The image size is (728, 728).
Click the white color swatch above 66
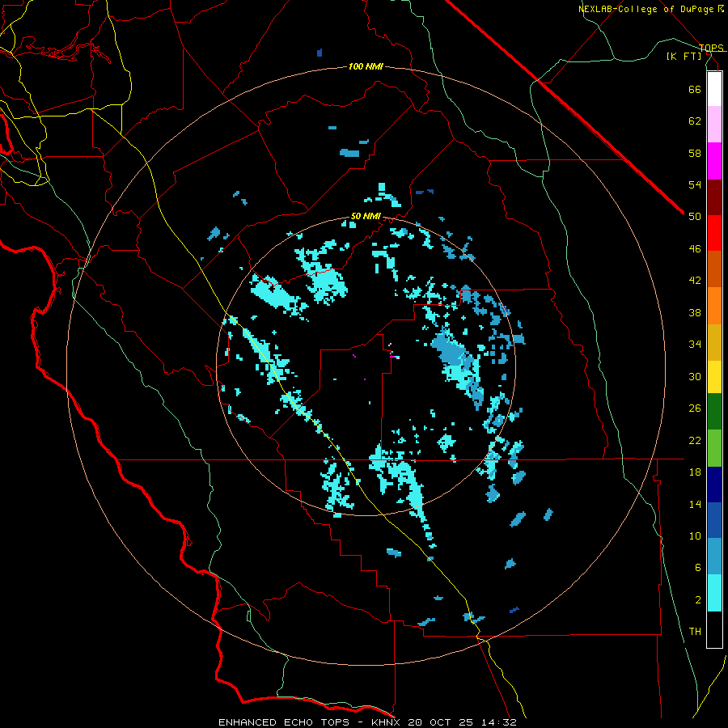[x=714, y=89]
